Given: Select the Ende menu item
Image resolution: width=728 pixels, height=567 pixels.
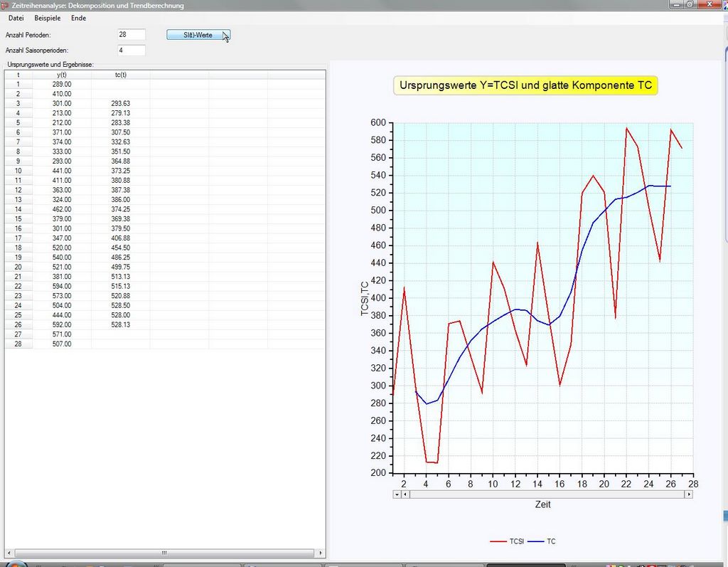Looking at the screenshot, I should click(78, 18).
